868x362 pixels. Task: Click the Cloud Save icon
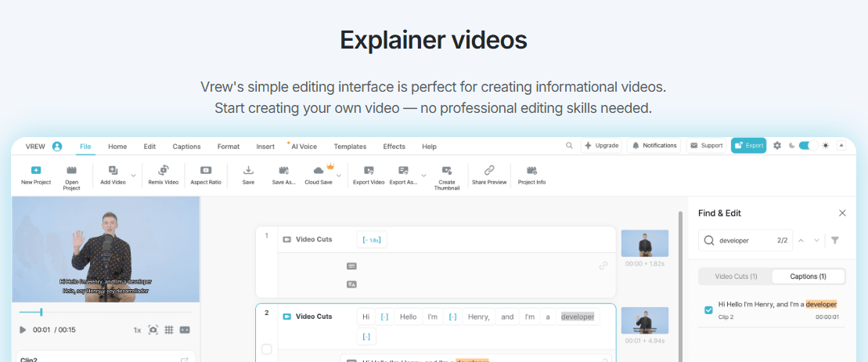pyautogui.click(x=319, y=171)
